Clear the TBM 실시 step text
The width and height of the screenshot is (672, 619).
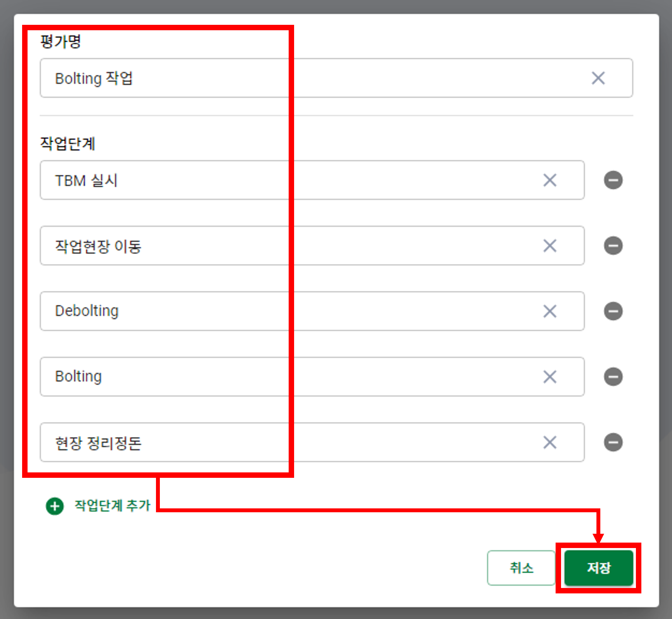[x=550, y=180]
